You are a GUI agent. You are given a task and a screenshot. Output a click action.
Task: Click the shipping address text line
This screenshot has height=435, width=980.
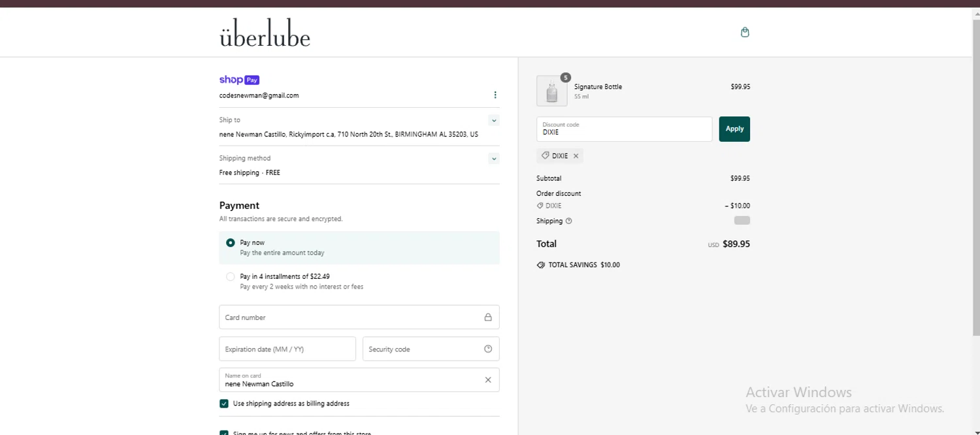click(348, 135)
